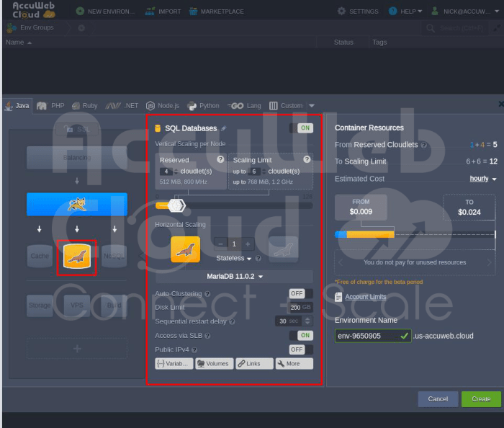Viewport: 504px width, 428px height.
Task: Open Account Limits link
Action: 366,297
